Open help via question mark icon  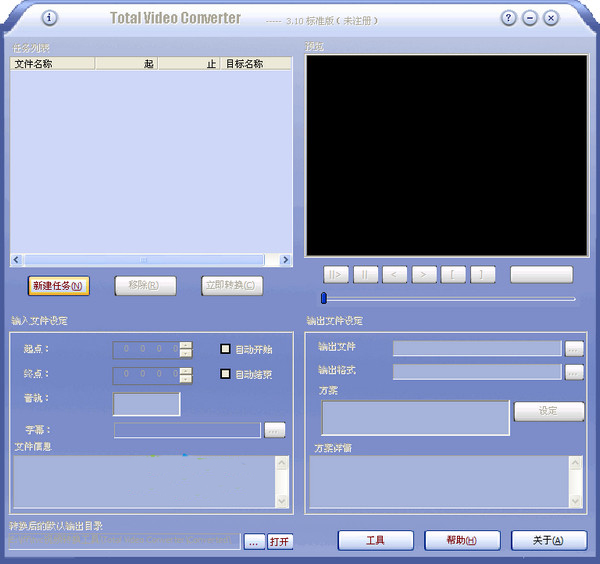pos(509,18)
